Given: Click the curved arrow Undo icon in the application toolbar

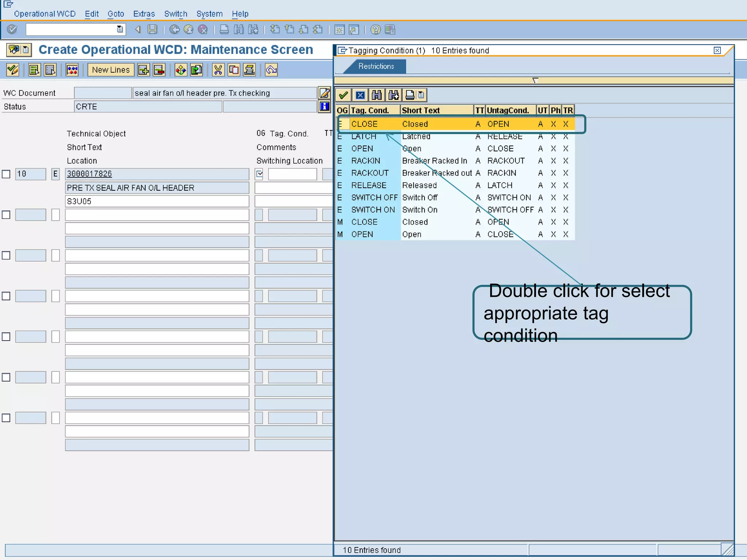Looking at the screenshot, I should pyautogui.click(x=271, y=70).
